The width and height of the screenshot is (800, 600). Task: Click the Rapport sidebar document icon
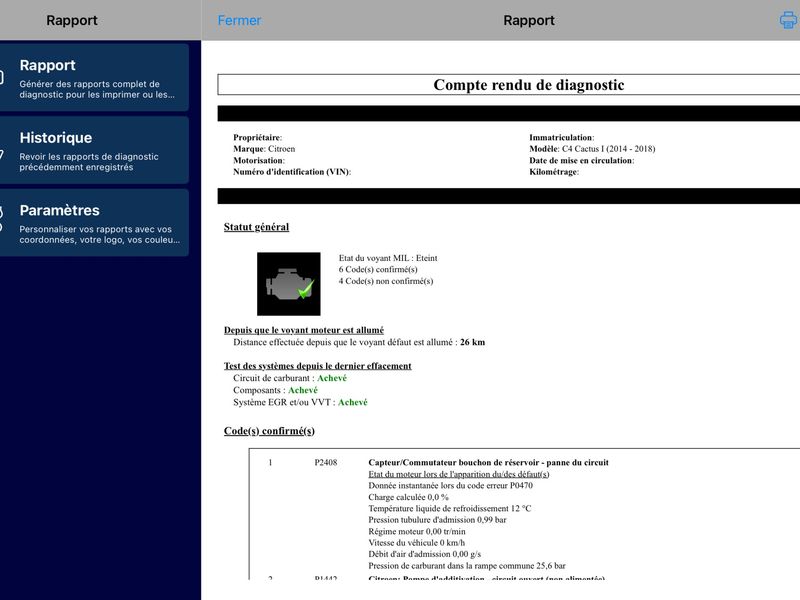(2, 78)
